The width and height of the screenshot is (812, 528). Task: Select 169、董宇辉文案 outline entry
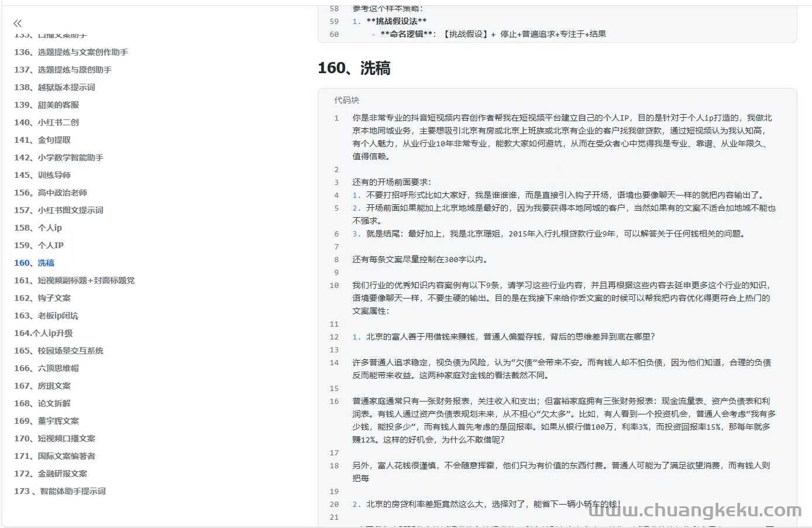pyautogui.click(x=46, y=421)
